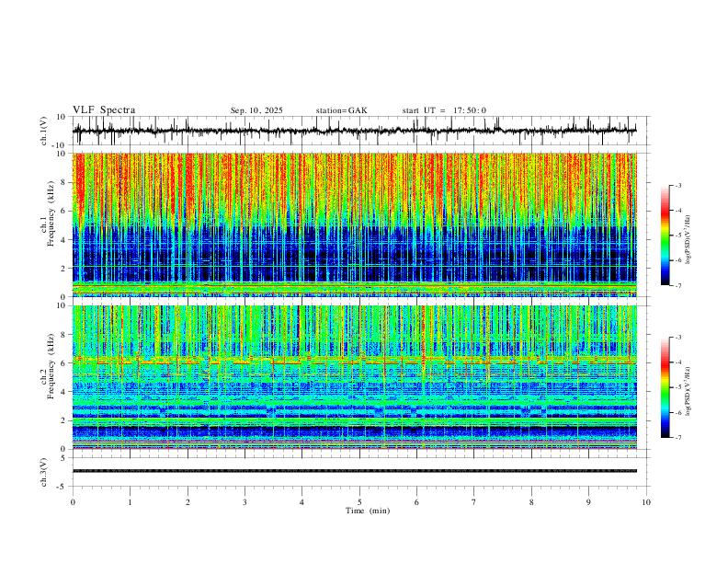Click the ch.3 black signal trace
728x563 pixels.
point(354,471)
